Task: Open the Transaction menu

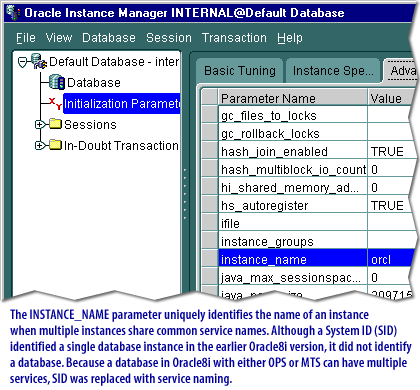Action: point(234,38)
